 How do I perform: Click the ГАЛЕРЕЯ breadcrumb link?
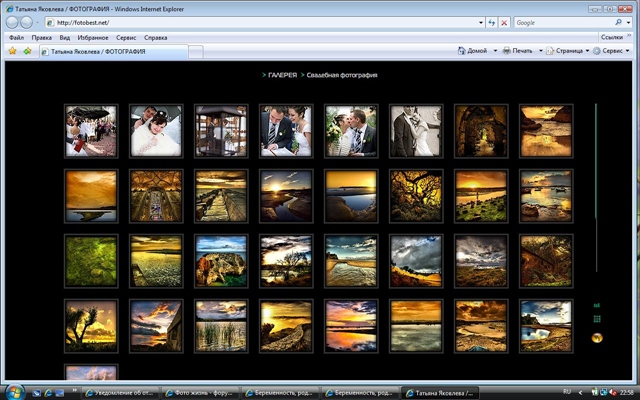click(282, 75)
